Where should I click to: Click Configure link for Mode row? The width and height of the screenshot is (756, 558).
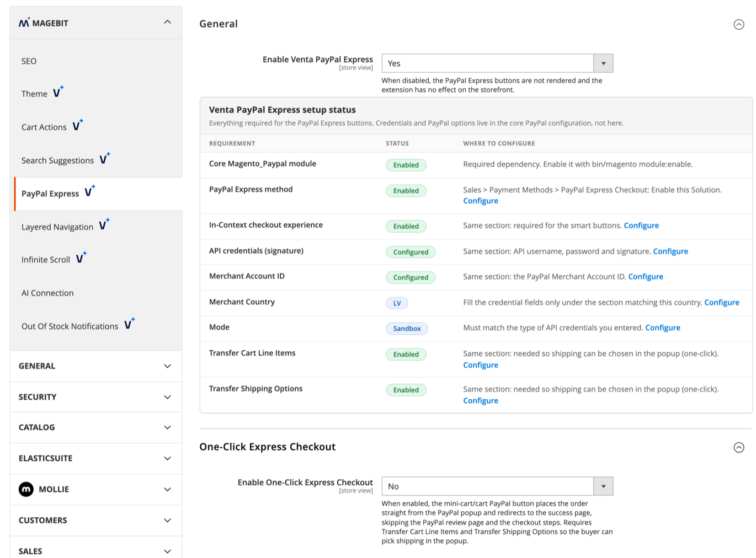pos(663,328)
